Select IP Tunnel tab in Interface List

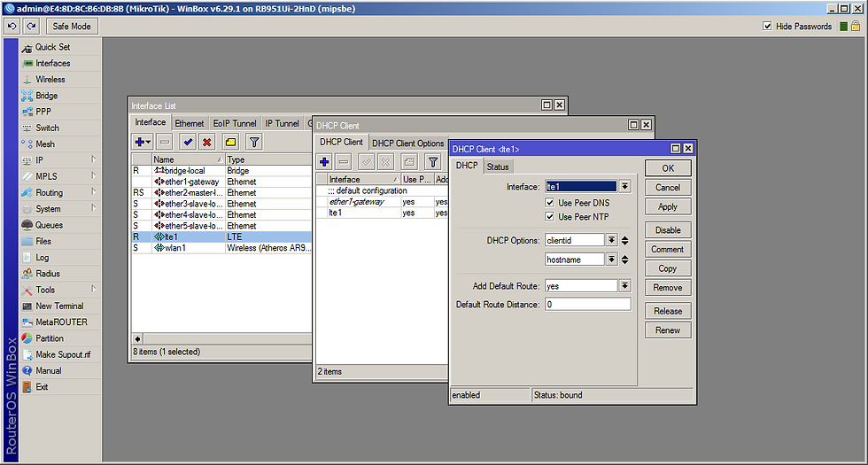(x=282, y=123)
